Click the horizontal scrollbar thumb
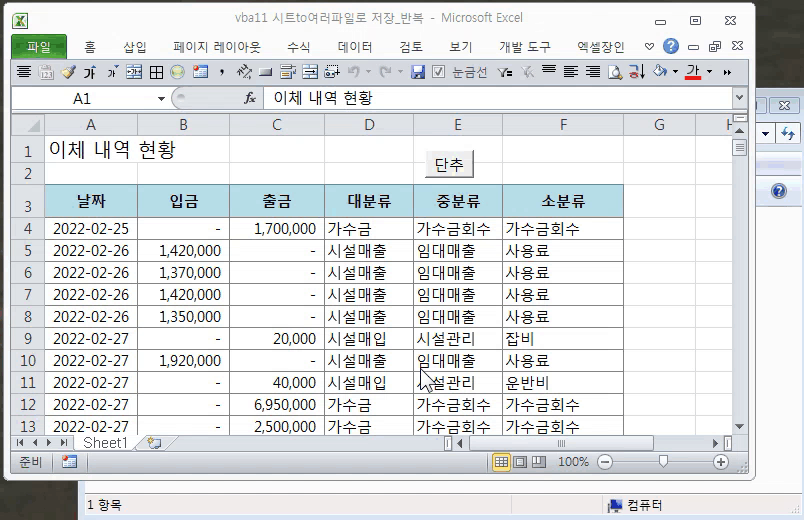The image size is (804, 520). tap(561, 443)
